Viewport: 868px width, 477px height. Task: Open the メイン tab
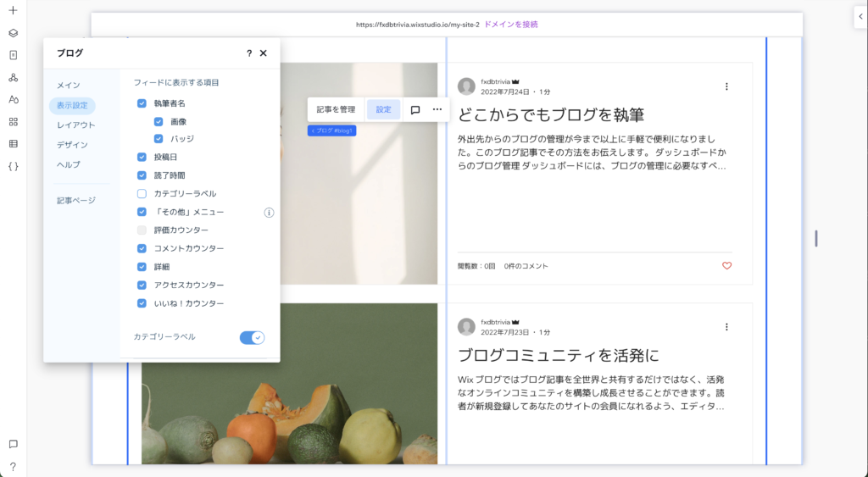(x=69, y=86)
